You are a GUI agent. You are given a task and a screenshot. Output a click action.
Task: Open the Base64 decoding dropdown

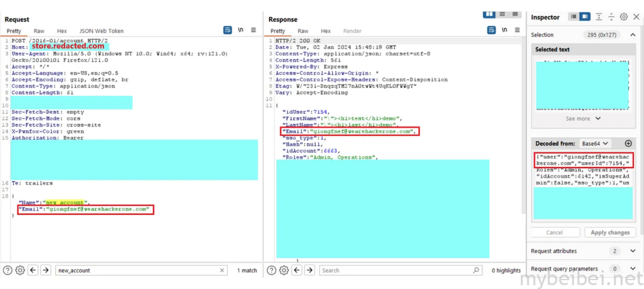tap(594, 144)
